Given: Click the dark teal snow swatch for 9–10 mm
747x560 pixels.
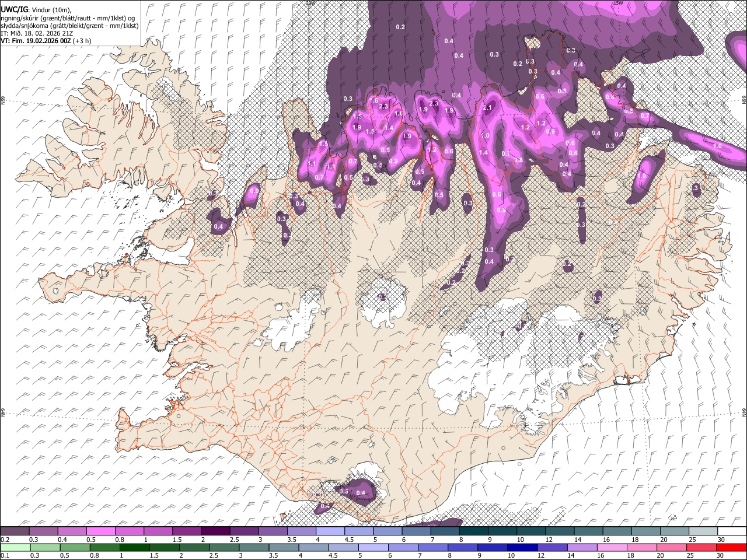Looking at the screenshot, I should tap(502, 531).
